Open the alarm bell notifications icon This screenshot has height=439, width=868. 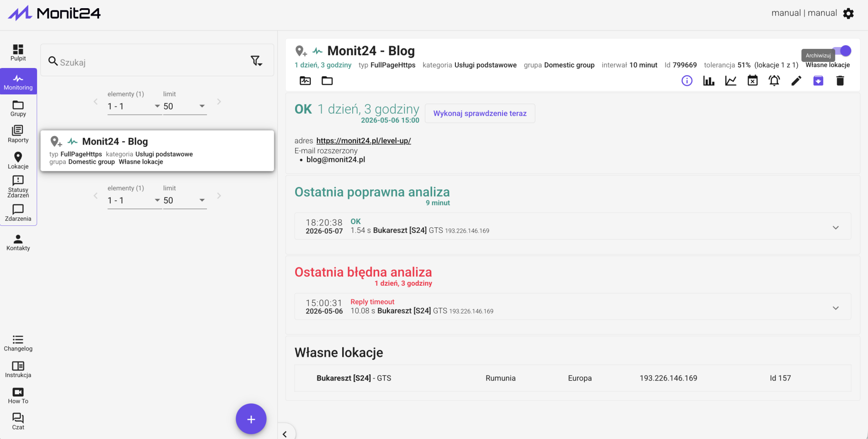tap(774, 81)
